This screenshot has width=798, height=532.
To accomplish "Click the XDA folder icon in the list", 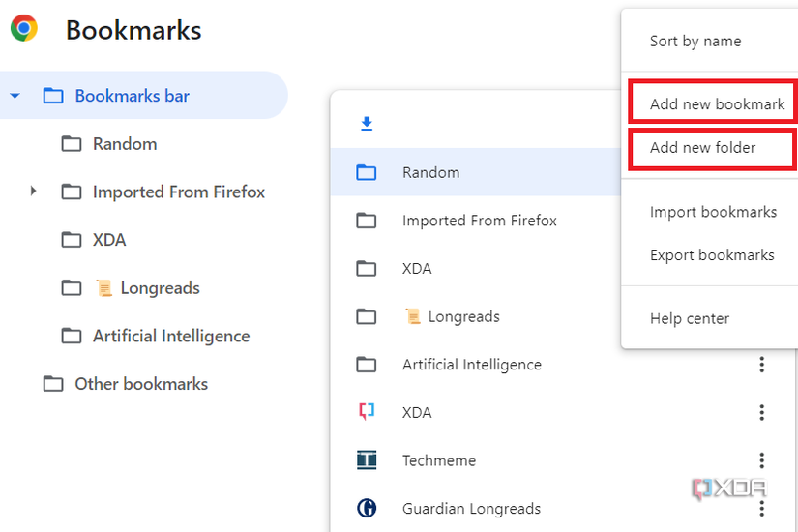I will click(x=367, y=268).
